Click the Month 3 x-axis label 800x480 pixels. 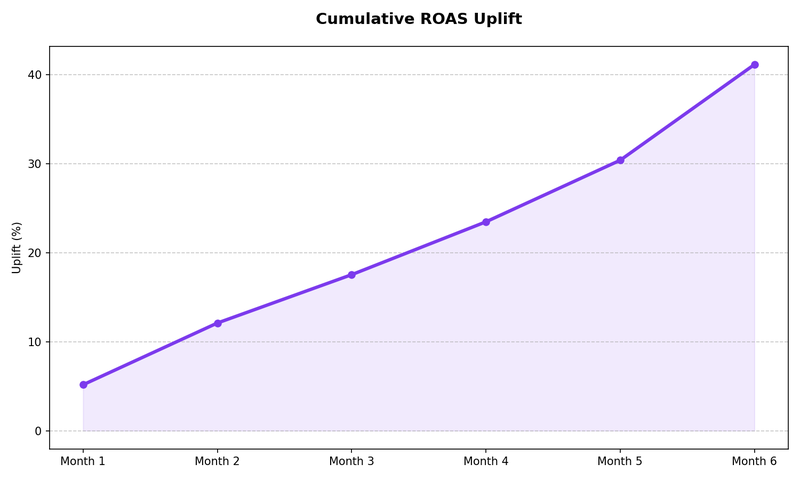[351, 462]
